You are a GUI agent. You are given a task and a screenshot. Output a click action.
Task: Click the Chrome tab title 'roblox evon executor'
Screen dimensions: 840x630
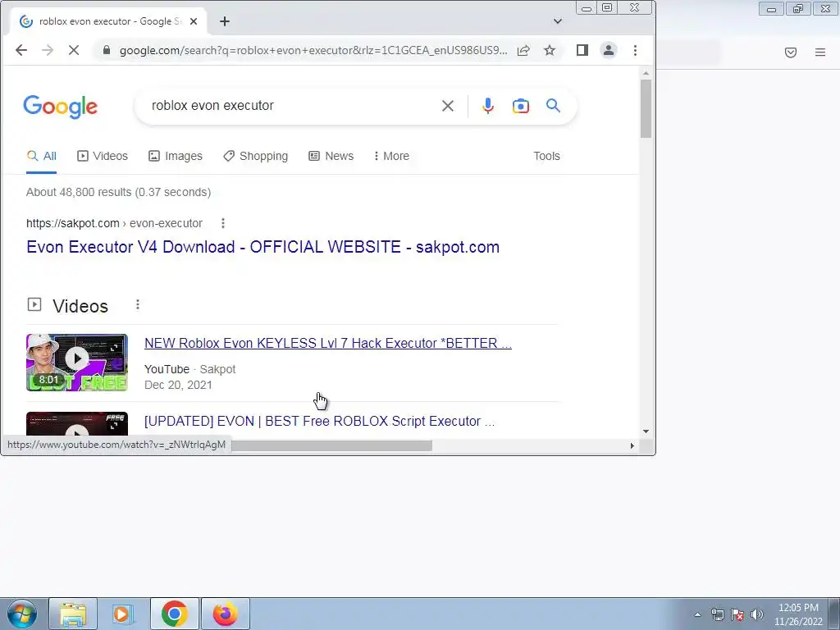(110, 21)
